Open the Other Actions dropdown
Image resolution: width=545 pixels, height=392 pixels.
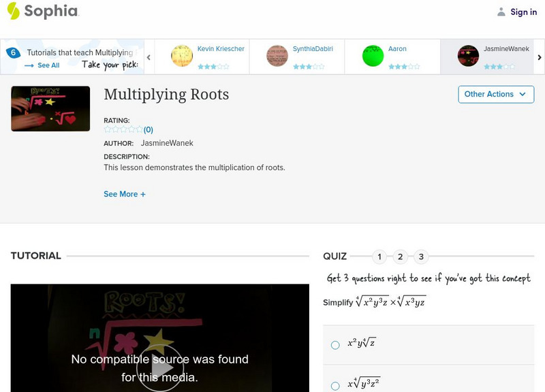coord(495,95)
